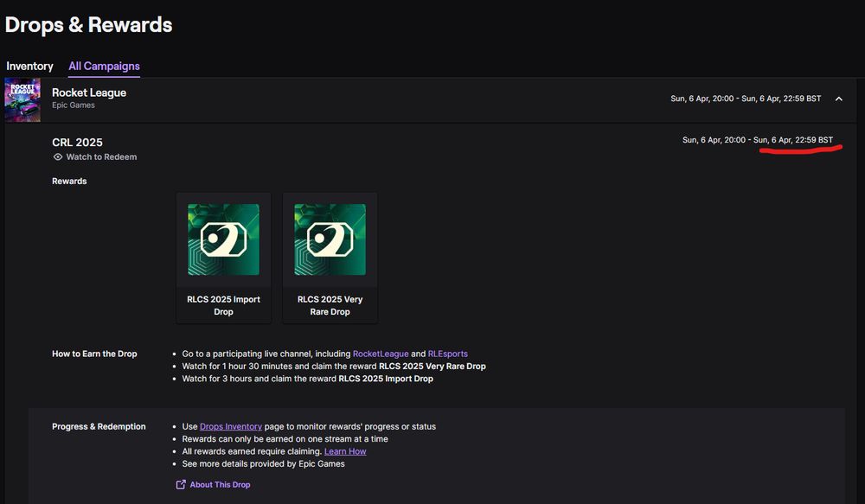Open the RLCS 2025 Import Drop reward image
Screen dimensions: 865x504
223,239
